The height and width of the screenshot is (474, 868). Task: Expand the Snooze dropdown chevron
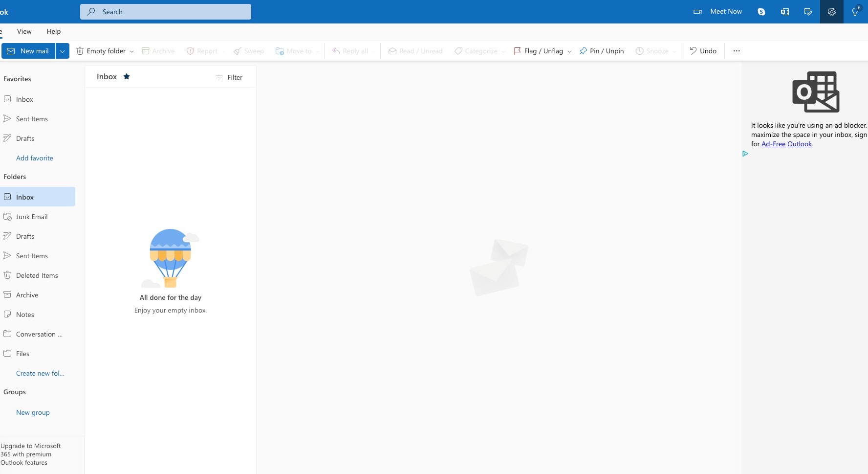tap(674, 51)
